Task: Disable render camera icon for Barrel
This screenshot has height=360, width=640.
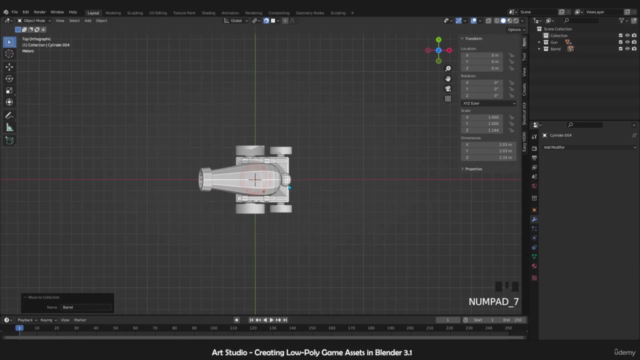Action: (634, 49)
